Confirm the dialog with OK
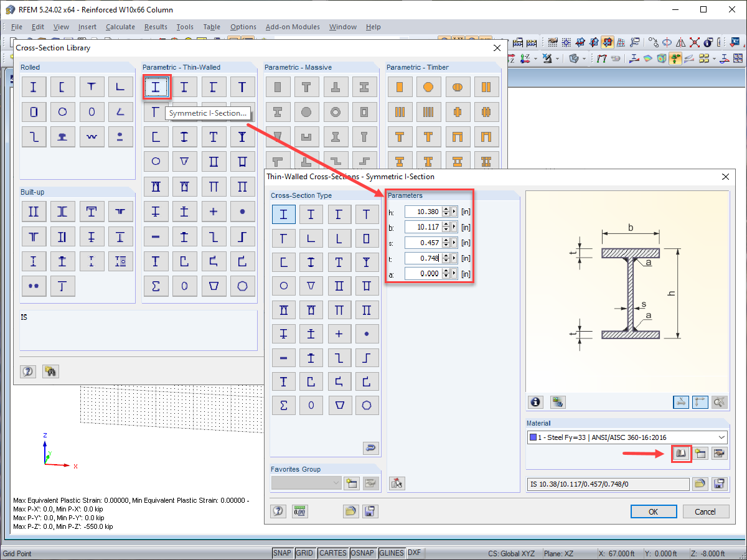747x560 pixels. pos(653,511)
